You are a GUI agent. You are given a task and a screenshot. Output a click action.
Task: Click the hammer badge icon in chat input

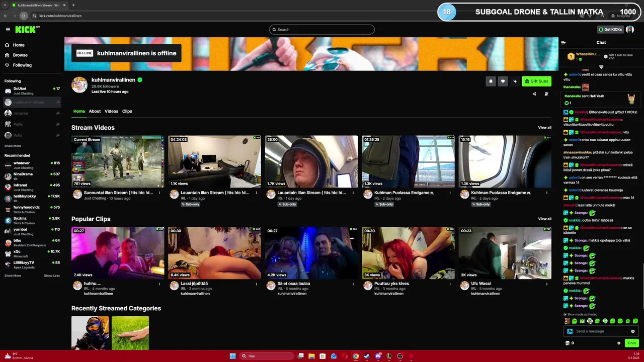(x=570, y=331)
